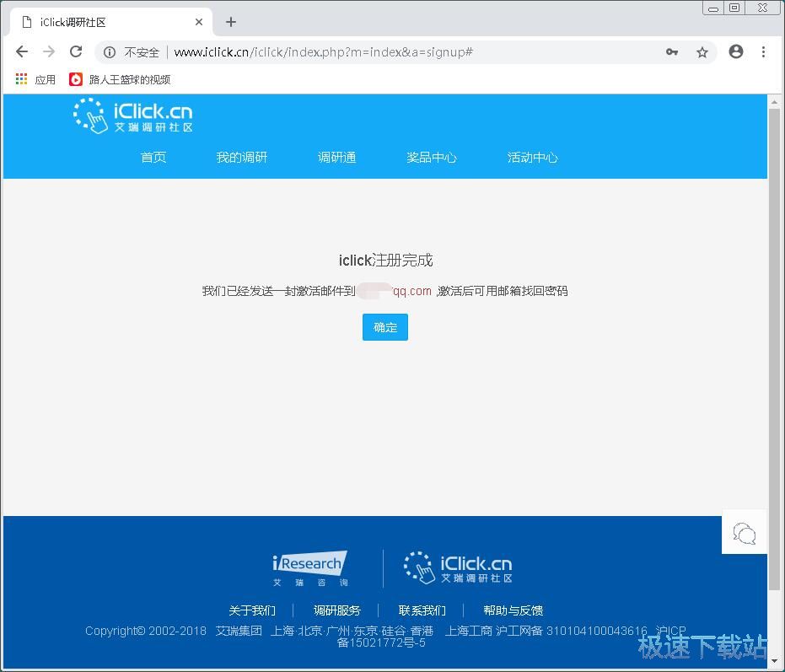Open a new tab with plus button
The height and width of the screenshot is (672, 785).
pyautogui.click(x=231, y=22)
